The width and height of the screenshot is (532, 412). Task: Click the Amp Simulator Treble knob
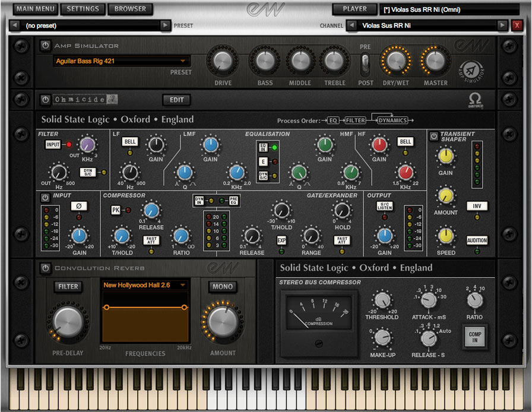click(334, 61)
